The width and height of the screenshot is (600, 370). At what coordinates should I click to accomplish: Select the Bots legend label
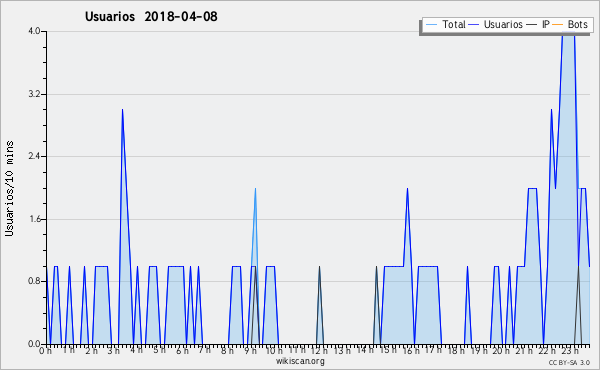[577, 24]
